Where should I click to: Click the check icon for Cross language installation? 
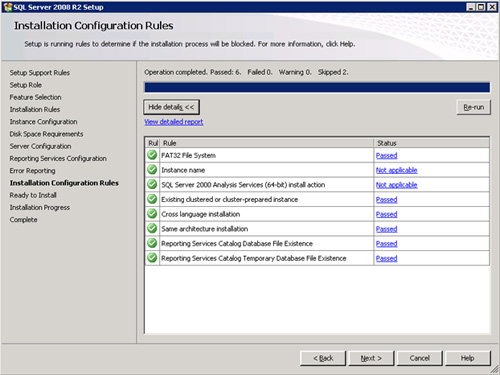152,214
